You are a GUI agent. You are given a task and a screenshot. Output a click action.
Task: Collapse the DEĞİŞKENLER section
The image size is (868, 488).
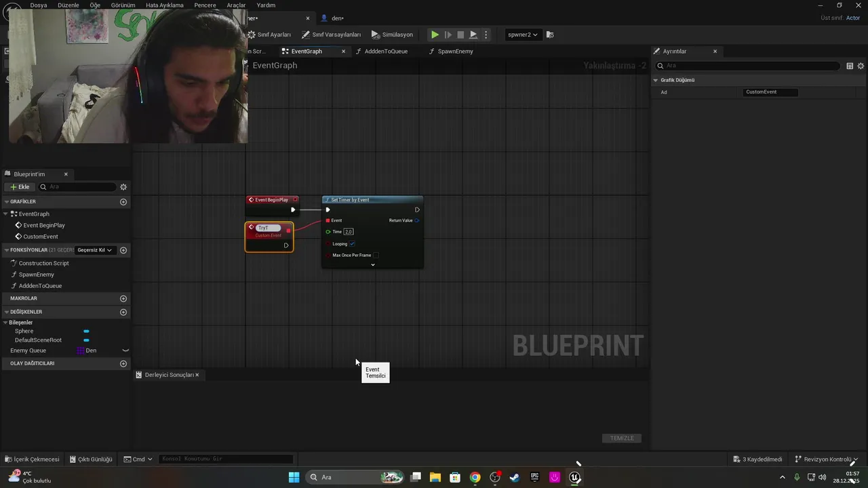click(x=6, y=312)
